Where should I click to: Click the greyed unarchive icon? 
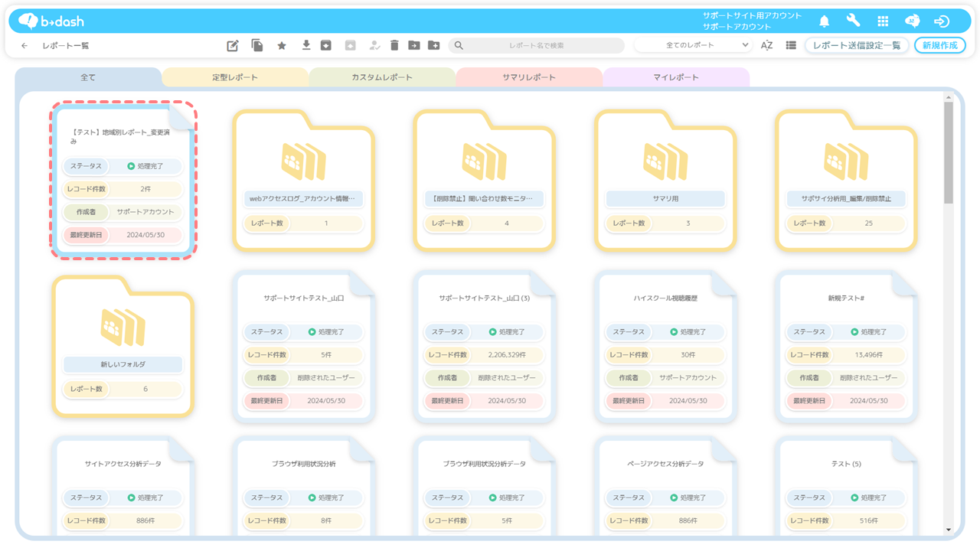click(x=350, y=46)
